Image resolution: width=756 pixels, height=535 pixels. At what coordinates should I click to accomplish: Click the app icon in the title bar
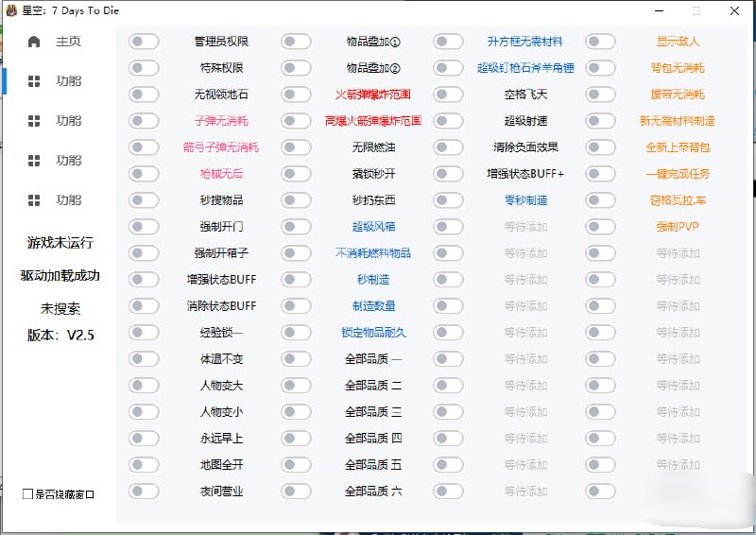11,10
